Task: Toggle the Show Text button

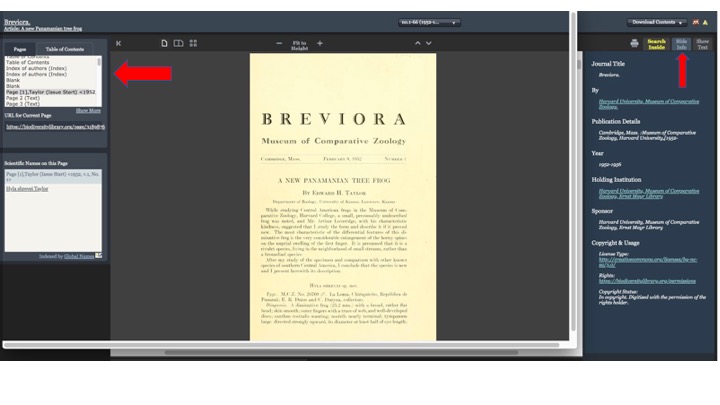Action: coord(703,44)
